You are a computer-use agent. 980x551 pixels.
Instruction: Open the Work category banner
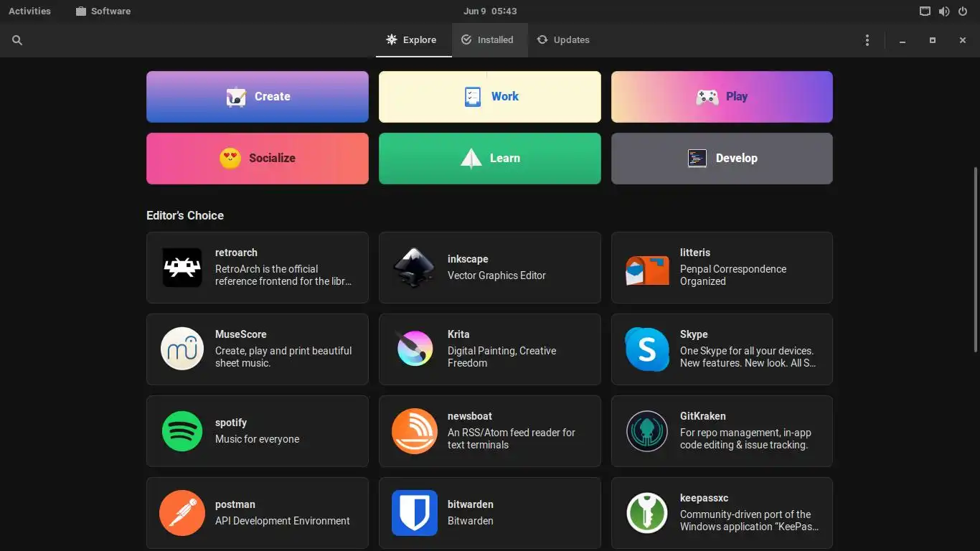(x=490, y=97)
